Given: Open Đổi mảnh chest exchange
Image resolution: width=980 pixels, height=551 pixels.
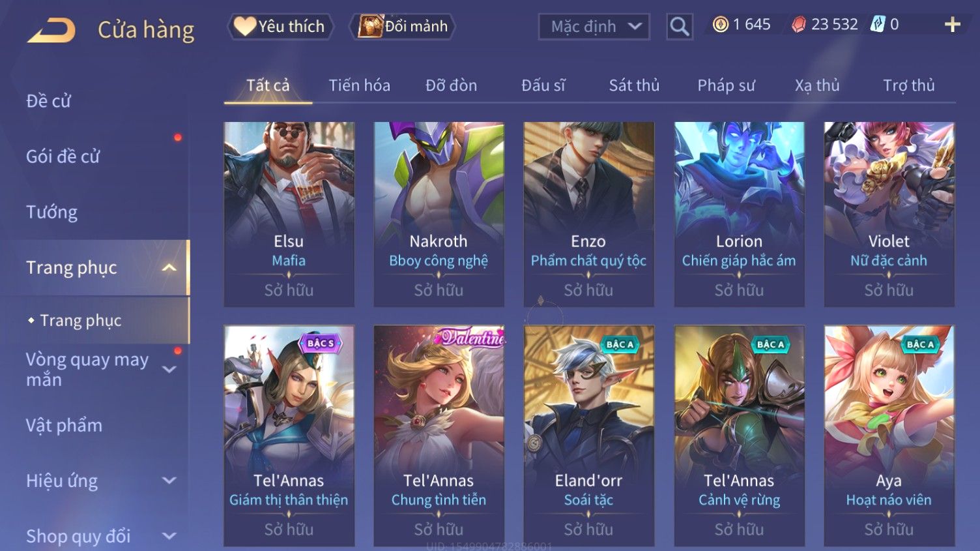Looking at the screenshot, I should click(x=402, y=27).
